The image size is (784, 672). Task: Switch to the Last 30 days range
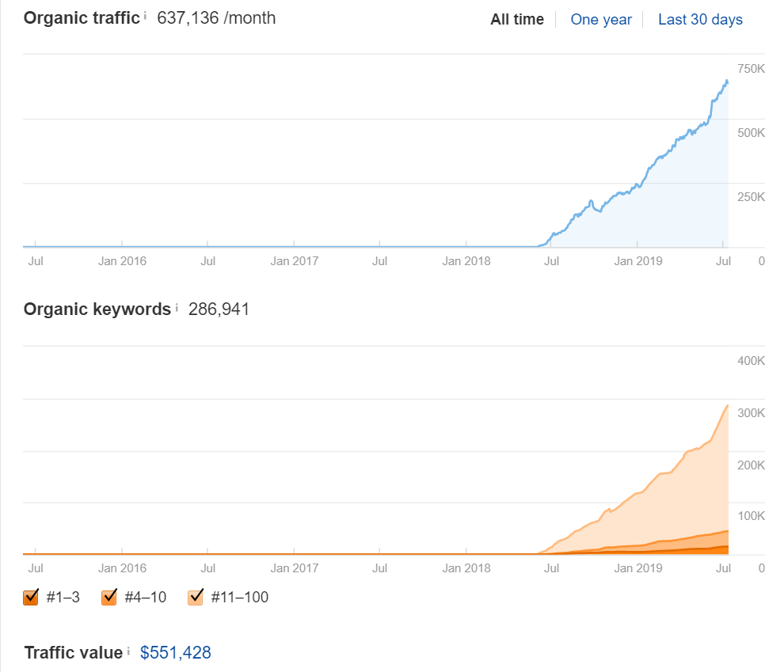pos(700,20)
